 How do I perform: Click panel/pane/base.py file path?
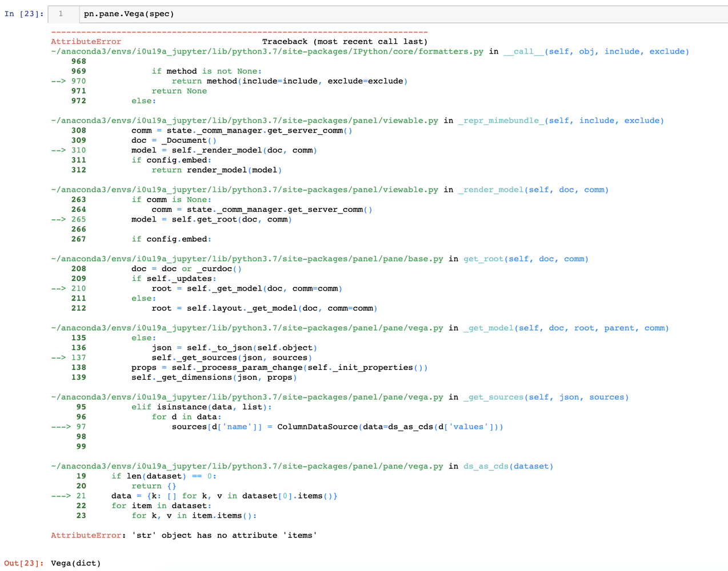point(247,259)
